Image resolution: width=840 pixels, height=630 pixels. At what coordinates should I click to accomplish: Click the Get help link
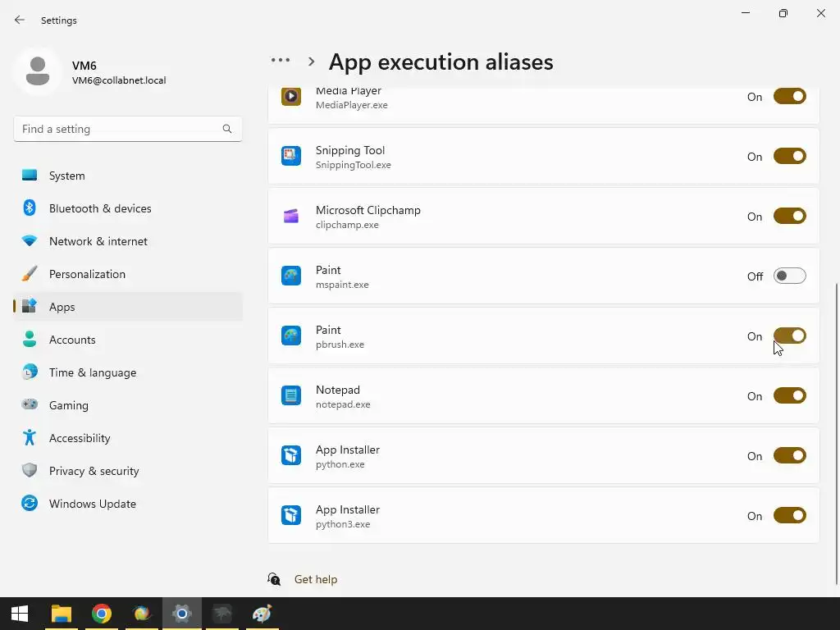(x=316, y=579)
